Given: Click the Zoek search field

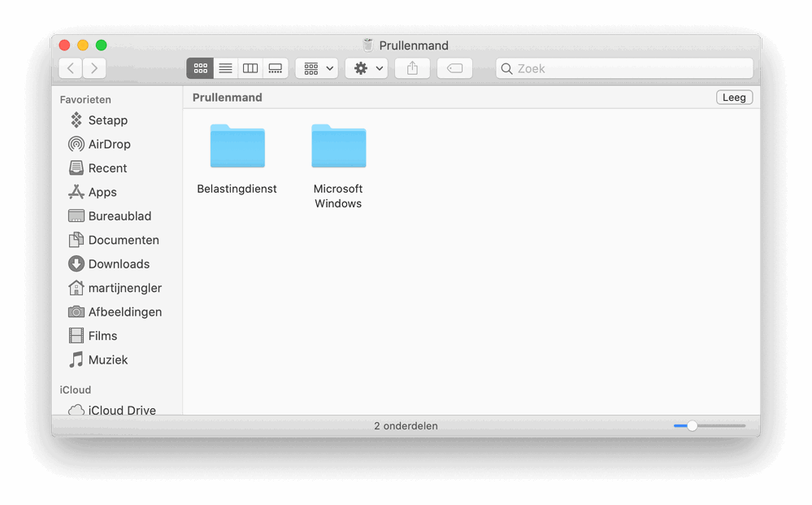Looking at the screenshot, I should pyautogui.click(x=624, y=68).
